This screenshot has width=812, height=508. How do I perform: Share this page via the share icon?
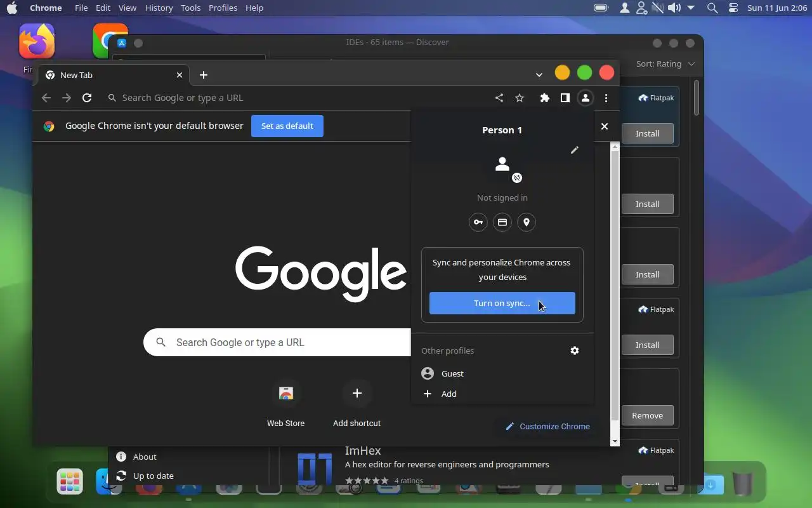499,98
